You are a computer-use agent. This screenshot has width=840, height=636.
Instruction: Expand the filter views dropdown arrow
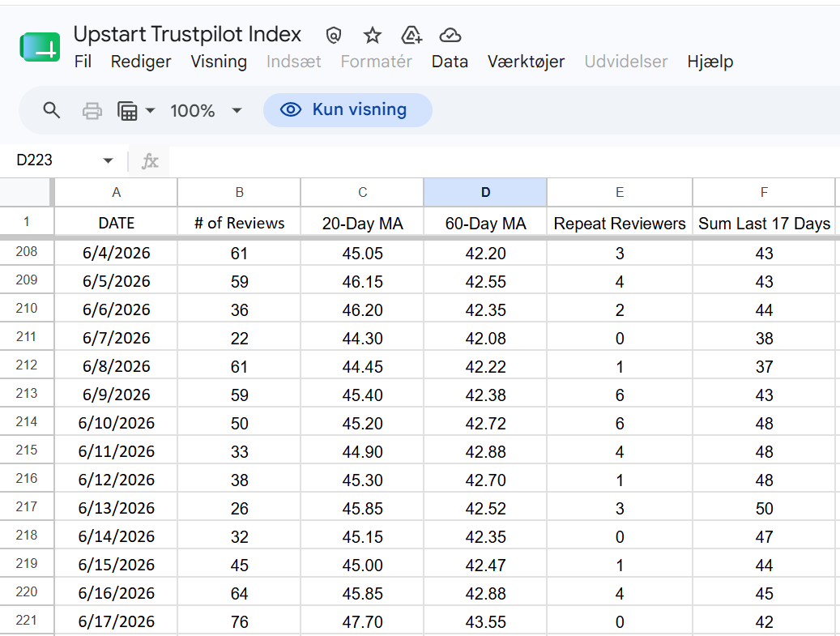point(151,111)
